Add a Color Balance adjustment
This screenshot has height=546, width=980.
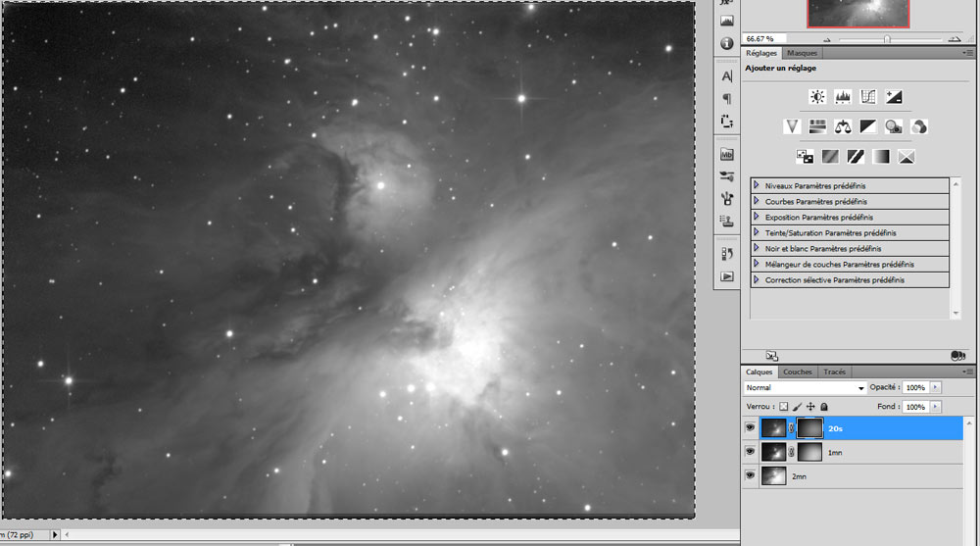point(843,127)
